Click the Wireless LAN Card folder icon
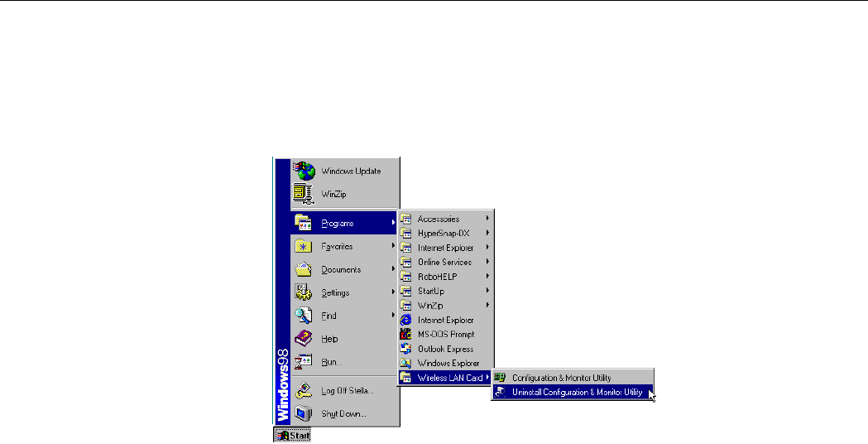The height and width of the screenshot is (444, 868). (x=406, y=378)
